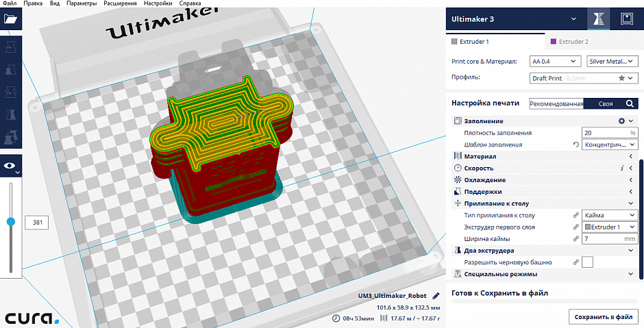
Task: Click link icon next to Тип прилипания к столу
Action: [575, 216]
